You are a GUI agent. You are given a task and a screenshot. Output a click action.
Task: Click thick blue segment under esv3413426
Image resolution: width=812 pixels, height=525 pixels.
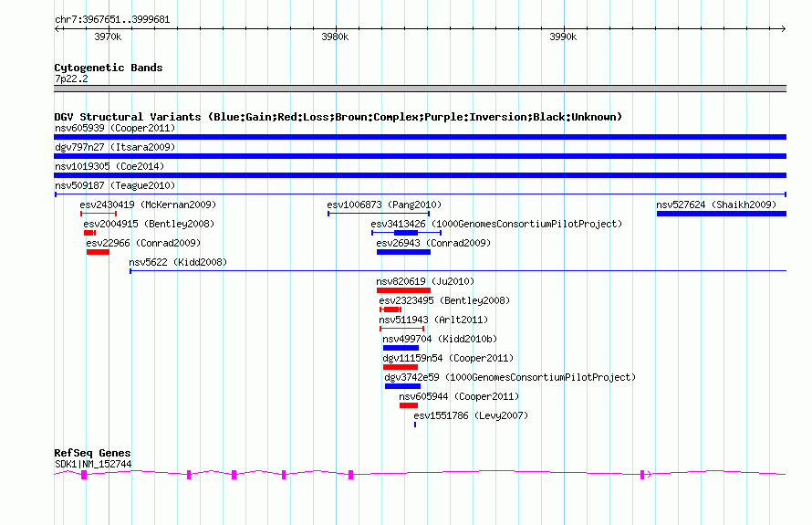(x=405, y=233)
